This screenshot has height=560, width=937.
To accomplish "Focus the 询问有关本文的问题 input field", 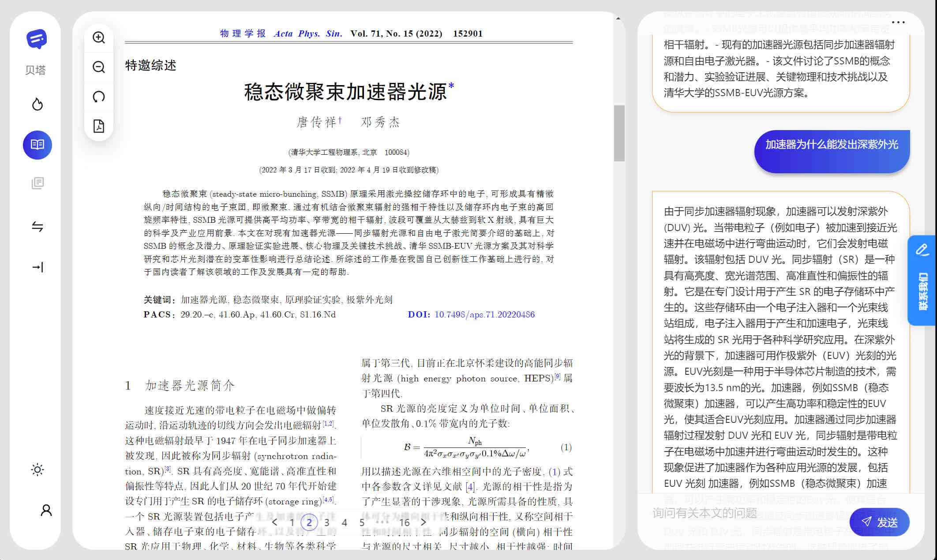I will 748,513.
